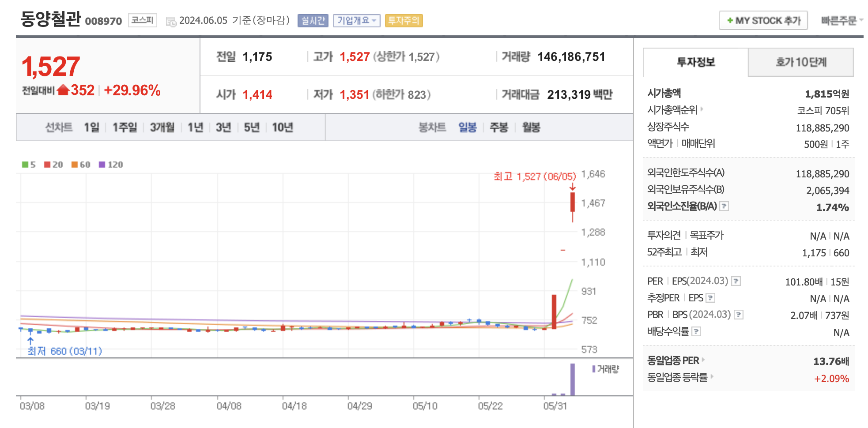Click the calendar icon beside the date
The width and height of the screenshot is (868, 428).
171,22
